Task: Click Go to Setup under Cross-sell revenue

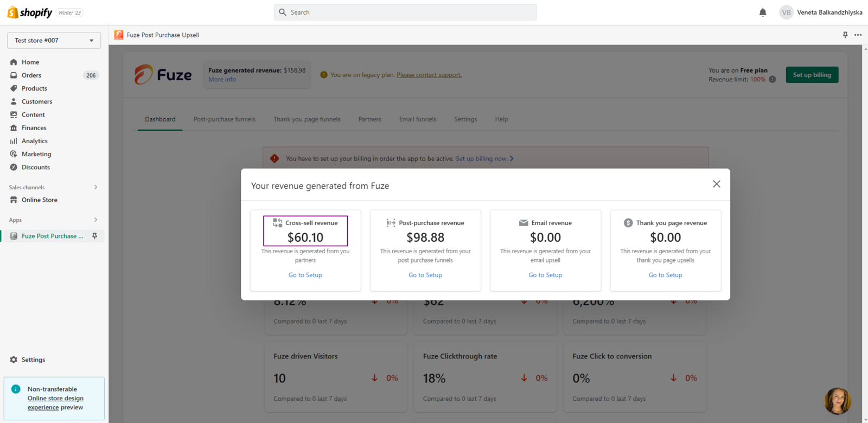Action: point(305,275)
